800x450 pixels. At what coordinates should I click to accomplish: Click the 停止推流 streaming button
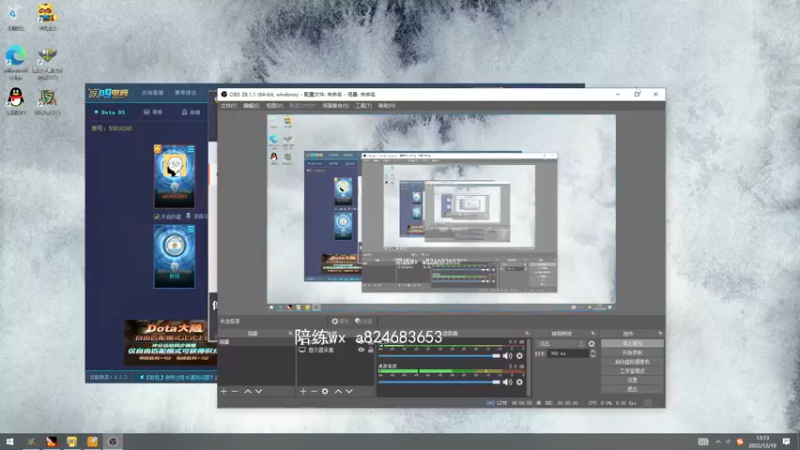(x=632, y=343)
